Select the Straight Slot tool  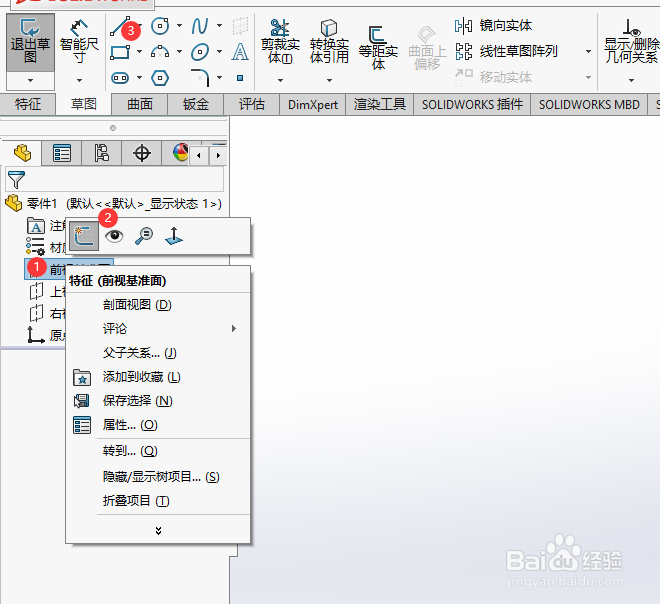tap(120, 78)
